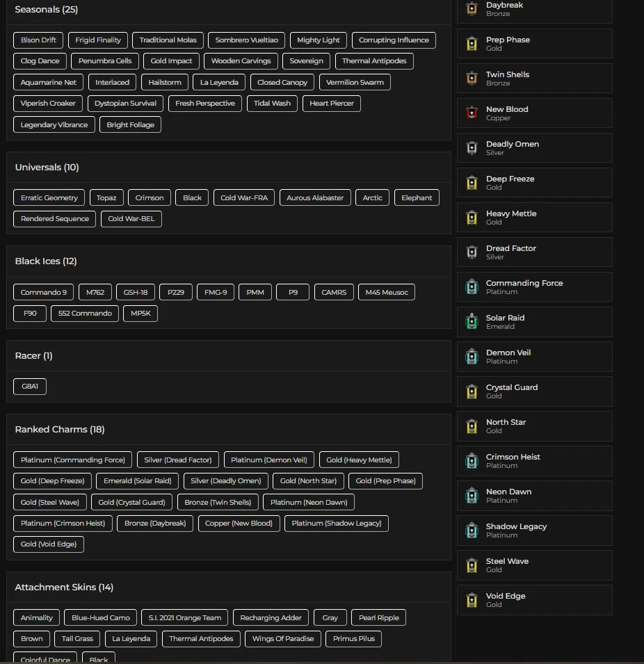The width and height of the screenshot is (644, 664).
Task: Click the Dread Factor Silver charm icon
Action: (x=472, y=252)
